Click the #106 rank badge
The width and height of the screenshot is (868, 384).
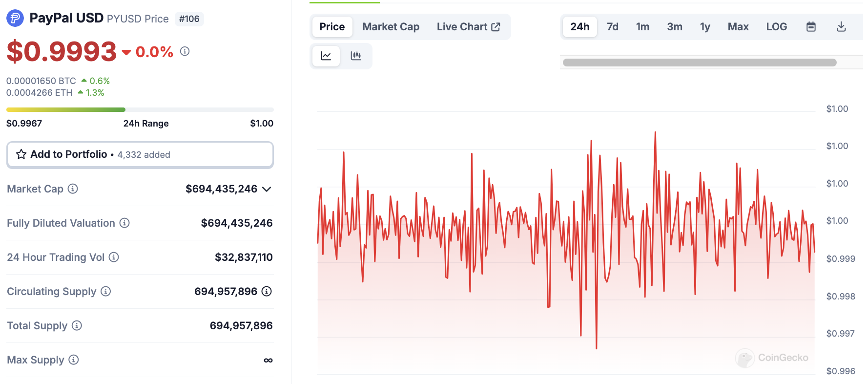tap(189, 19)
